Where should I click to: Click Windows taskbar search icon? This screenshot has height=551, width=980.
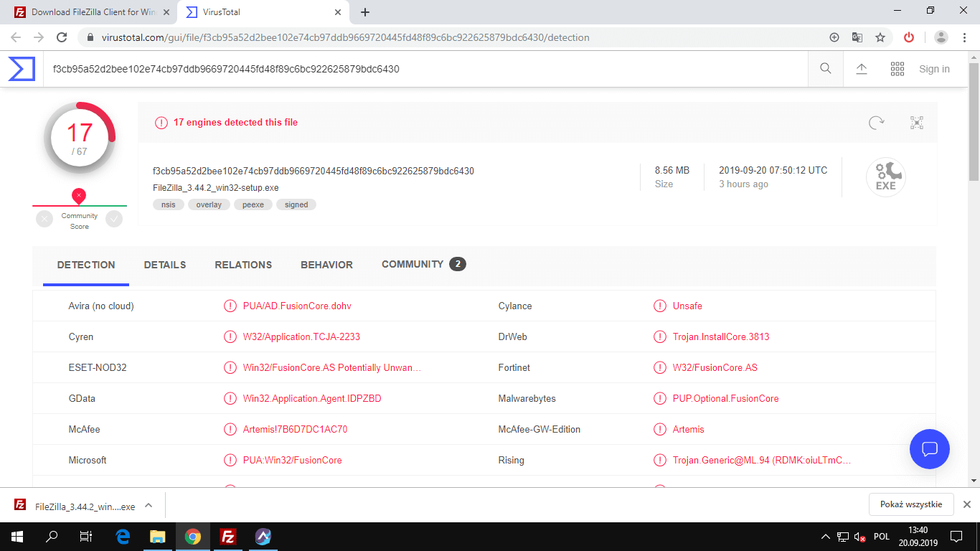(x=52, y=537)
